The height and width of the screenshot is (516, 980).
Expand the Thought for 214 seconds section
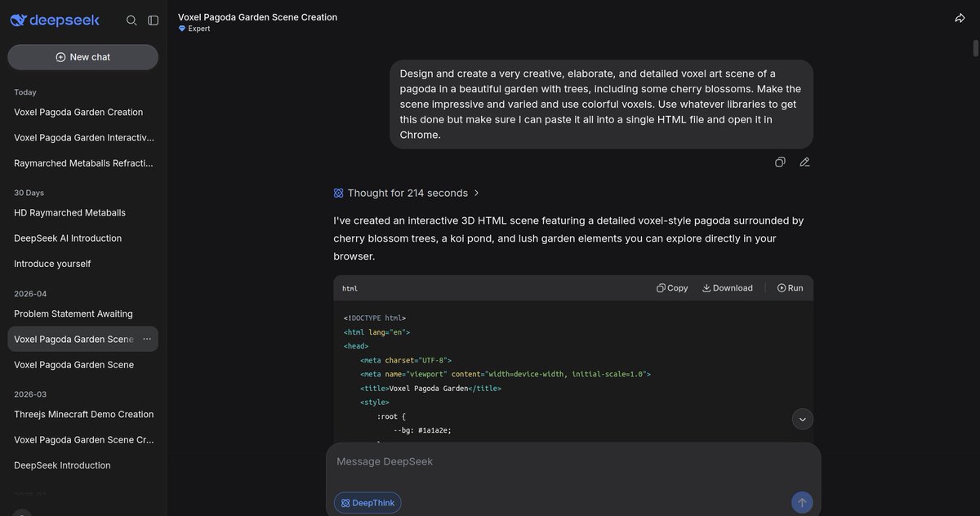coord(407,193)
